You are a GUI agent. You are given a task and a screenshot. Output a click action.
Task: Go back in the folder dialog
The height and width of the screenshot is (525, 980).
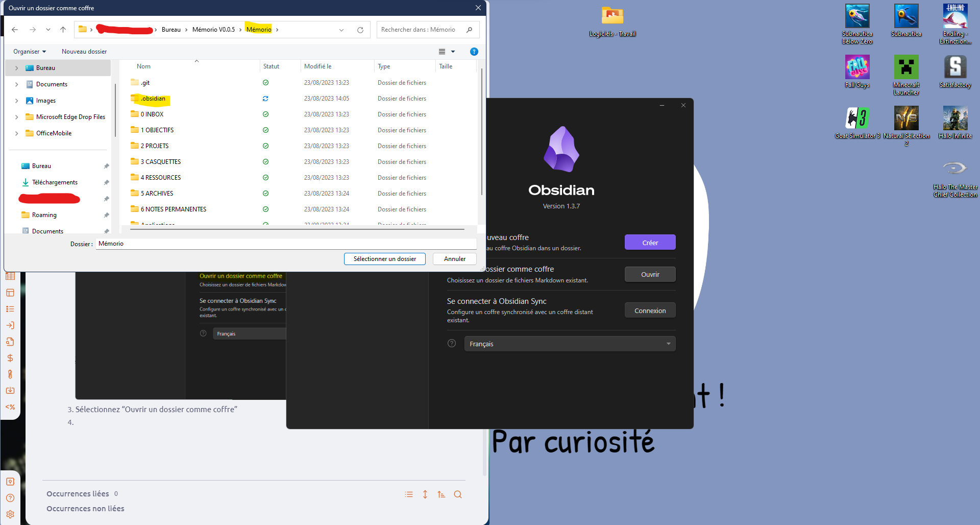tap(15, 30)
